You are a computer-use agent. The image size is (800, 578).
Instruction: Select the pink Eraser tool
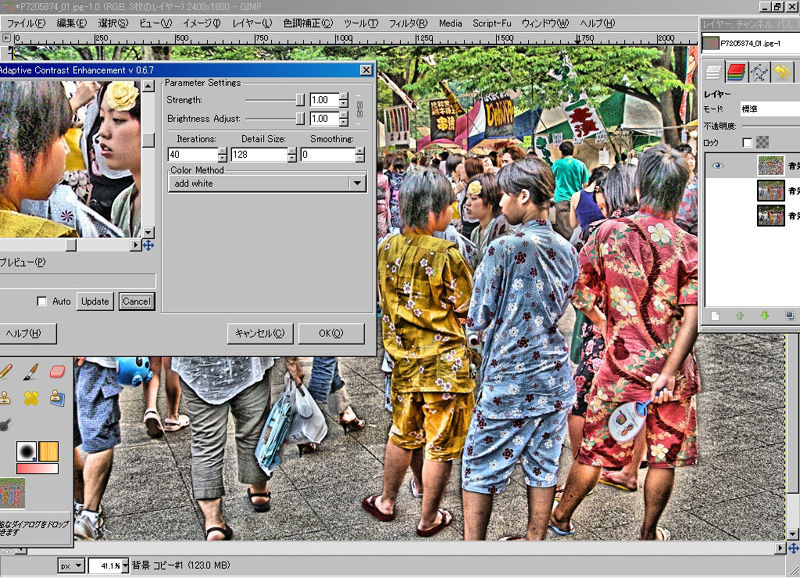[x=57, y=371]
